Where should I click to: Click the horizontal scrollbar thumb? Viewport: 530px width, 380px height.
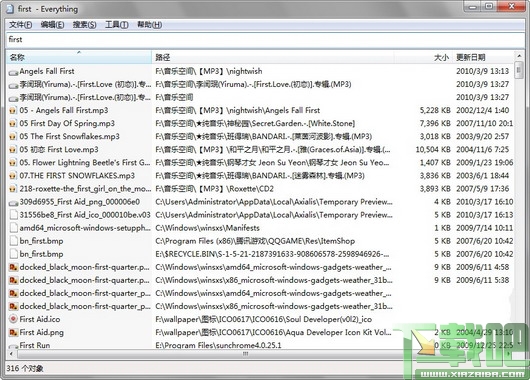pyautogui.click(x=245, y=354)
